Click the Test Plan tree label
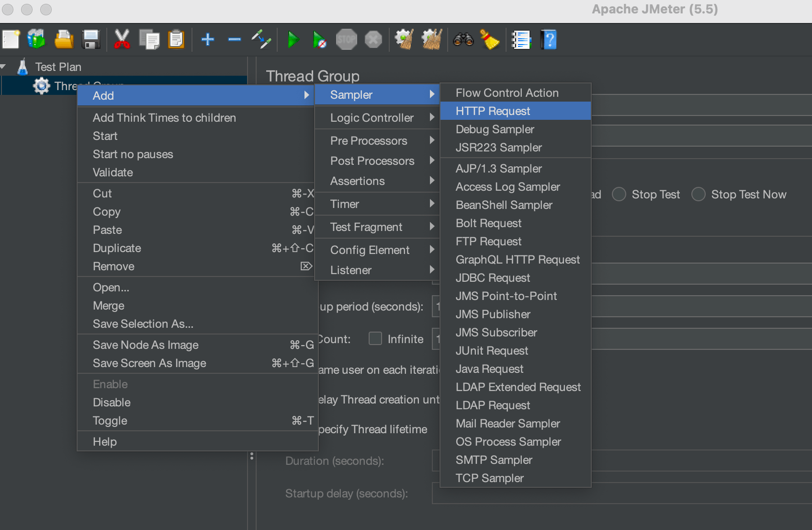The height and width of the screenshot is (530, 812). tap(58, 67)
